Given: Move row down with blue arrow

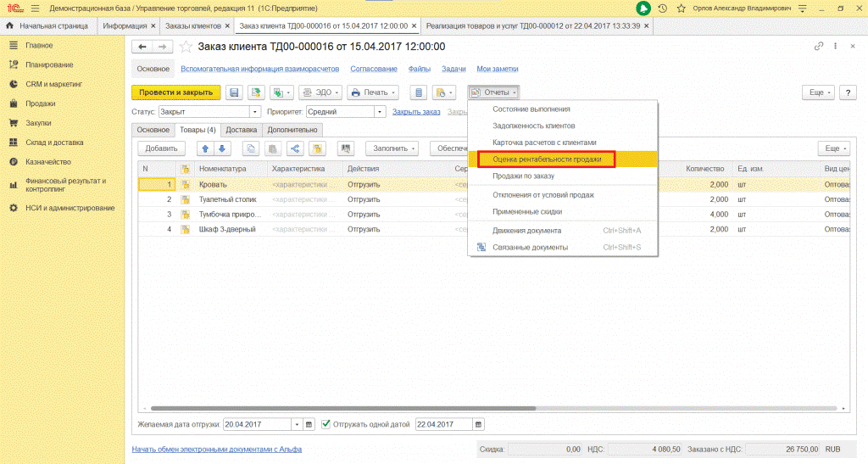Looking at the screenshot, I should [222, 148].
